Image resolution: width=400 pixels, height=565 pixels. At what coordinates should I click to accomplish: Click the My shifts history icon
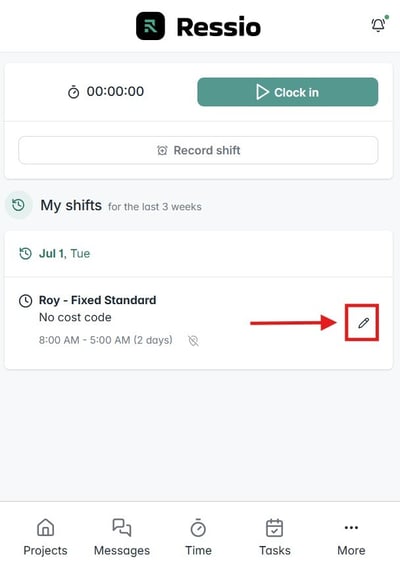[x=18, y=205]
